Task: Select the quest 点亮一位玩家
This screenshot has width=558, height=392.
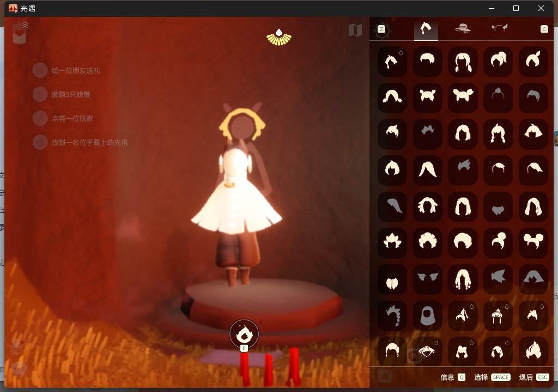Action: click(x=63, y=119)
